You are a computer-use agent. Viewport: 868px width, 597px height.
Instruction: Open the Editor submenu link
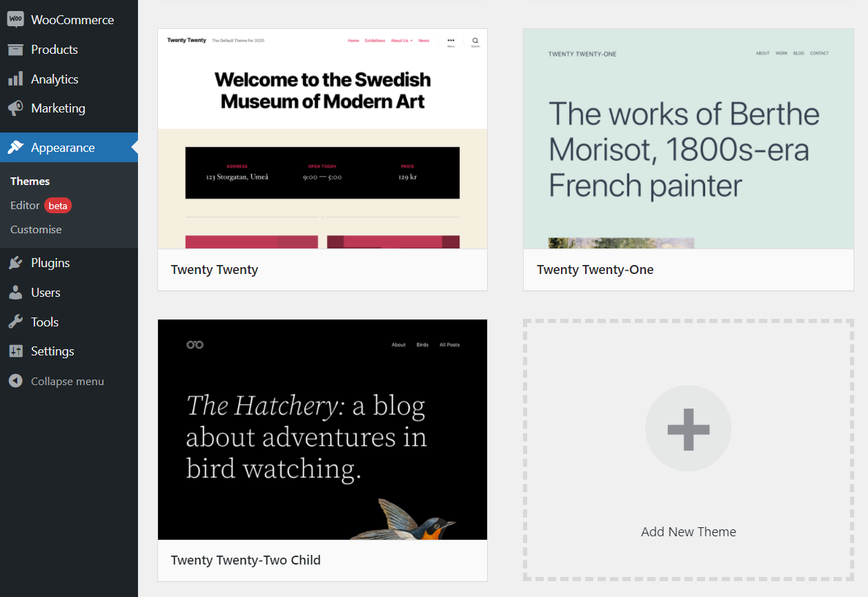tap(25, 206)
